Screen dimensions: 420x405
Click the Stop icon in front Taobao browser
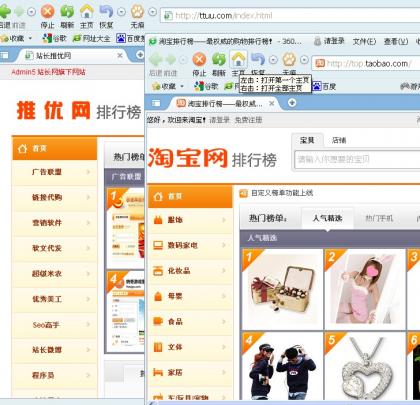(199, 60)
